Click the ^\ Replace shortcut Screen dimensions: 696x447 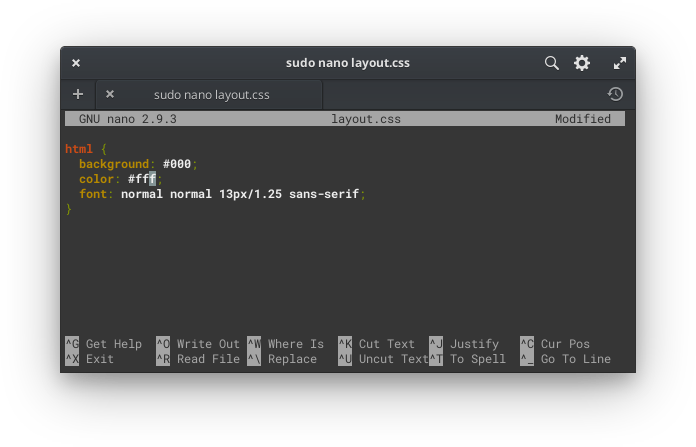(x=282, y=359)
